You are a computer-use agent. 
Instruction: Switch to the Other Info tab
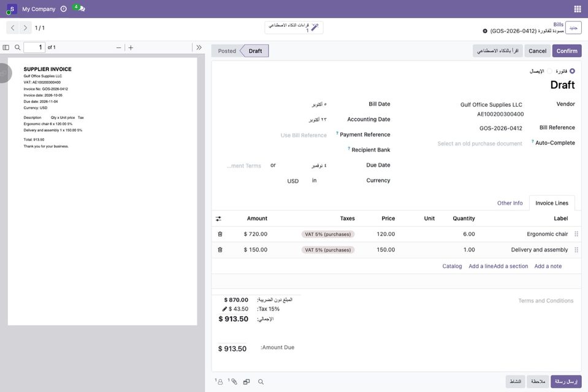[x=510, y=203]
